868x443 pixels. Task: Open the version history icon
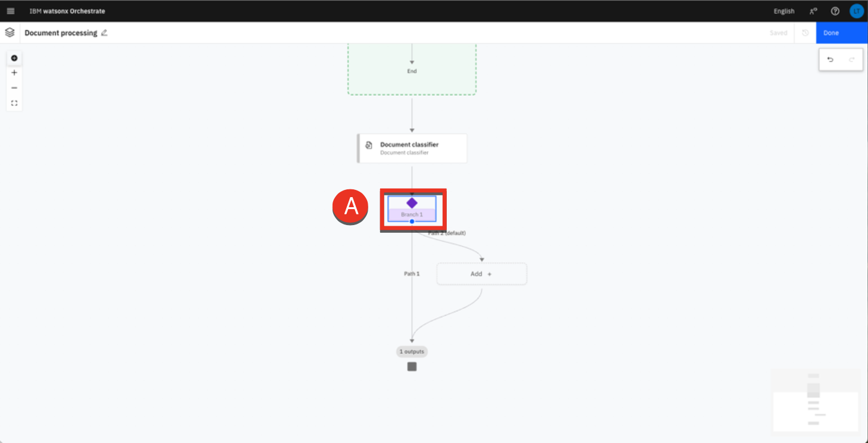[x=805, y=33]
